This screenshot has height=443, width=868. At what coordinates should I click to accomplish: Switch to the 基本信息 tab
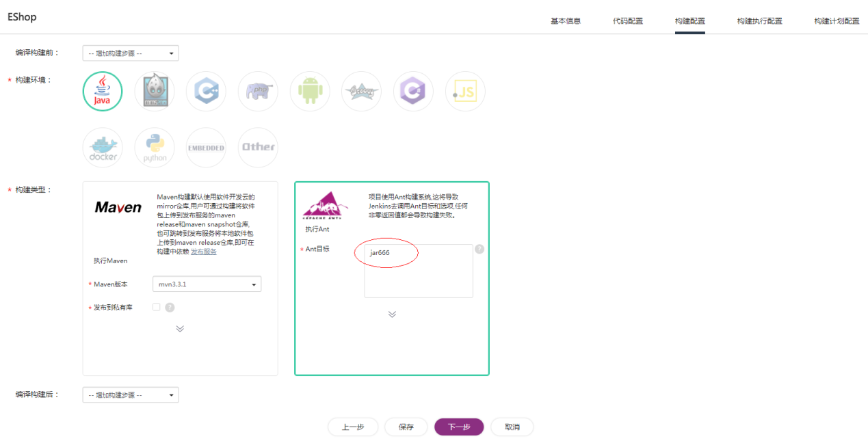[566, 21]
